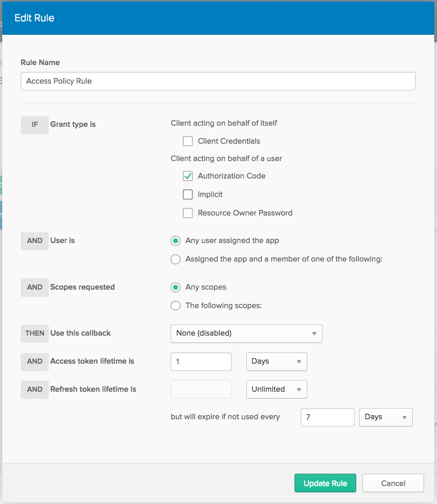Viewport: 437px width, 504px height.
Task: Uncheck the Authorization Code checkbox
Action: click(x=188, y=176)
